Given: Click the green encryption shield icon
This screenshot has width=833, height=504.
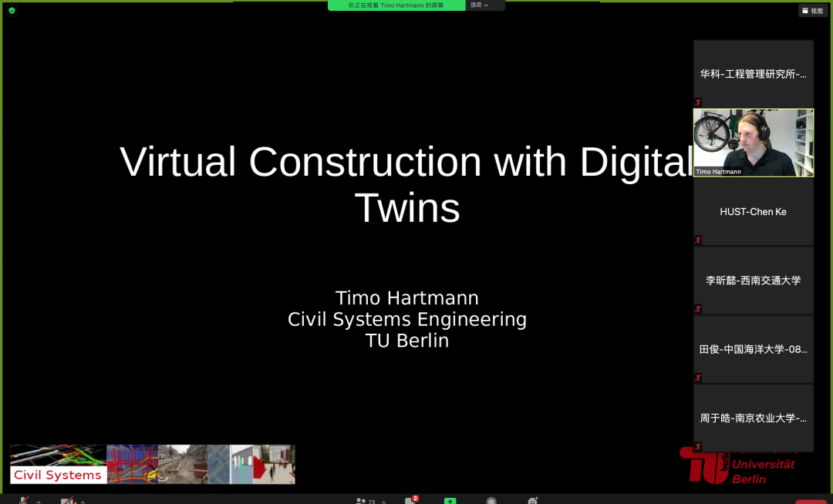Looking at the screenshot, I should pos(12,10).
